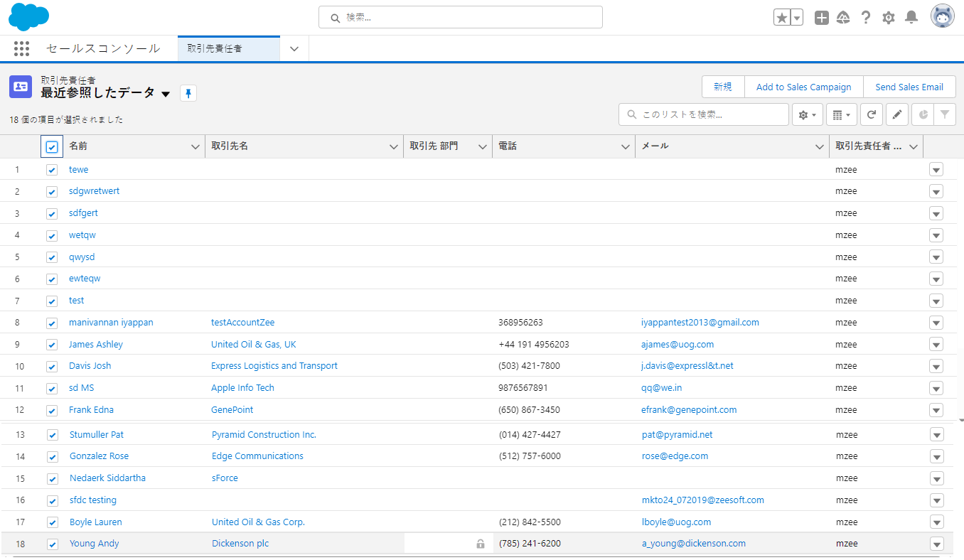Show row actions for tewe
Image resolution: width=964 pixels, height=560 pixels.
[x=936, y=170]
